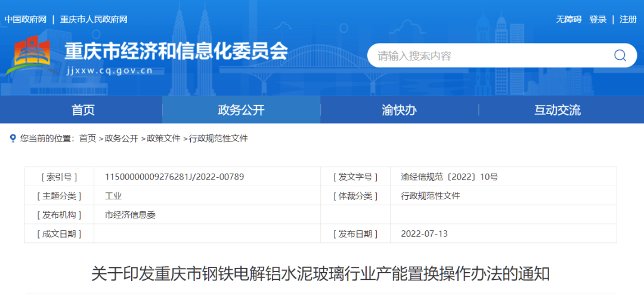Go to the 互动交流 tab
Screen dimensions: 644x299
click(x=557, y=110)
